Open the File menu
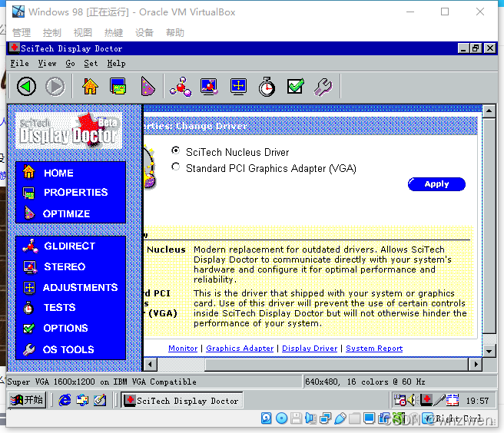 (20, 63)
